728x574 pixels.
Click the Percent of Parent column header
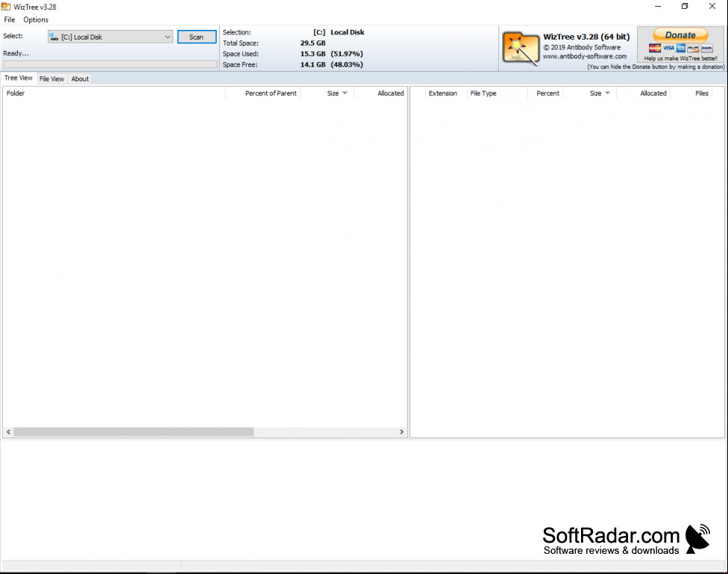click(x=263, y=93)
